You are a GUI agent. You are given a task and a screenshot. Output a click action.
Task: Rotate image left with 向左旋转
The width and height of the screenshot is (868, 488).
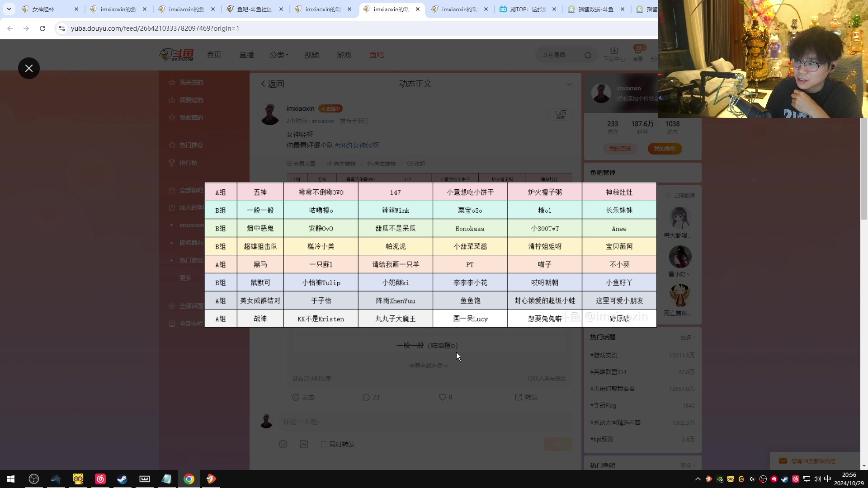coord(341,164)
